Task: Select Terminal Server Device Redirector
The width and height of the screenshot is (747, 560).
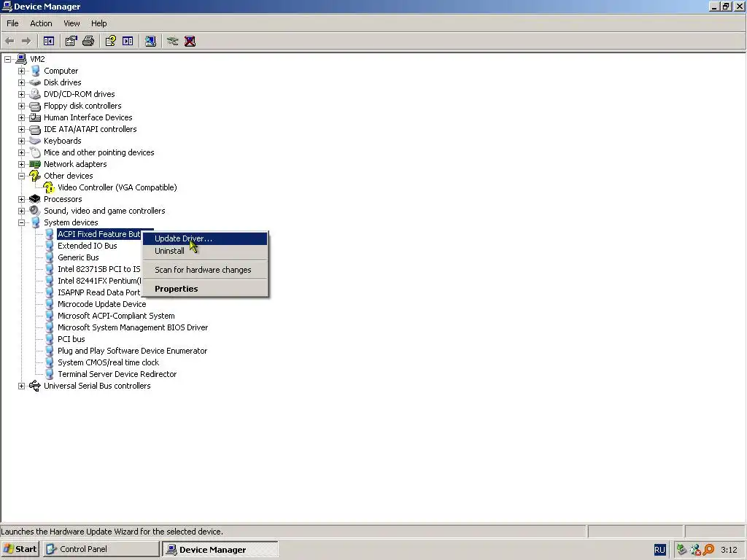Action: click(117, 374)
